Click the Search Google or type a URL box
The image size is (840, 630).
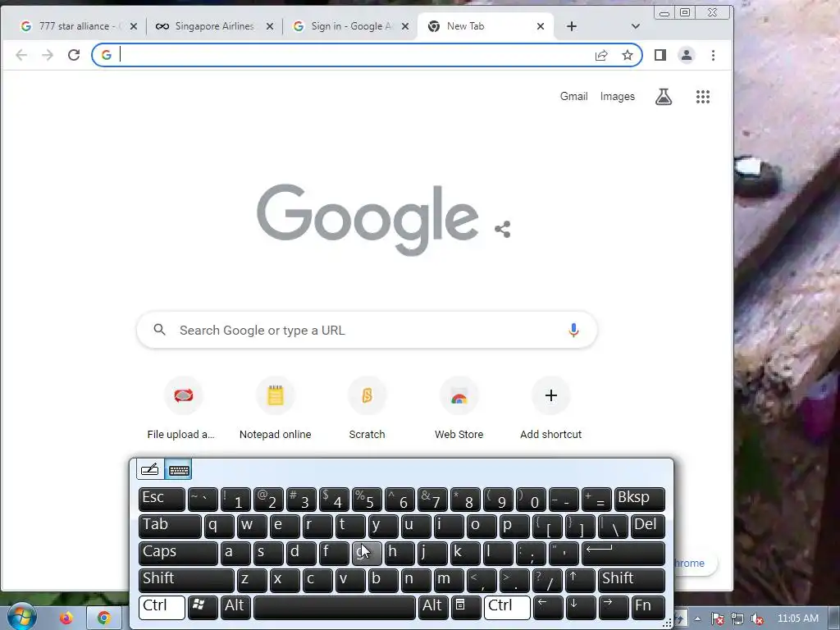point(367,330)
